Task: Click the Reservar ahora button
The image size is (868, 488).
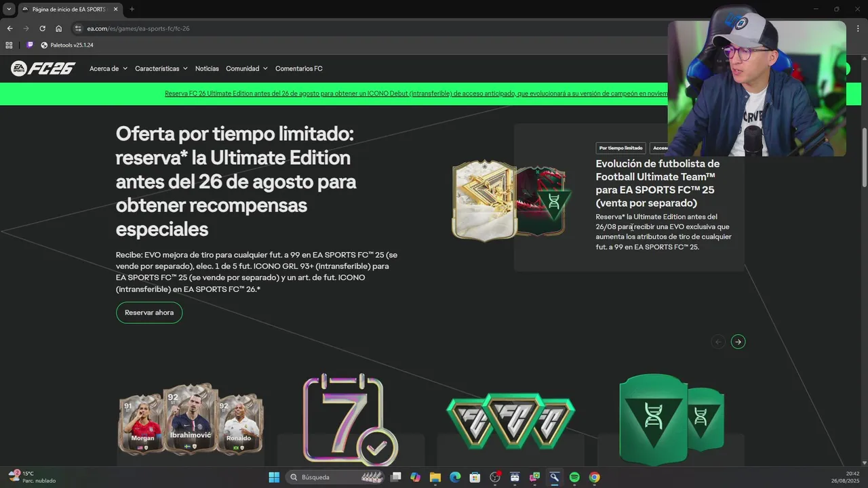Action: pos(149,312)
